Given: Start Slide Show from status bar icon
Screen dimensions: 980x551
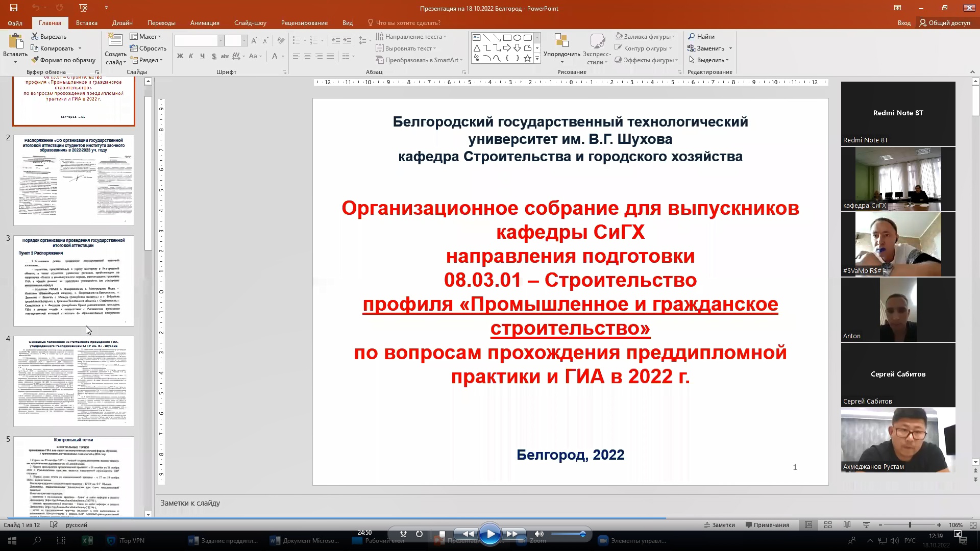Looking at the screenshot, I should 866,524.
